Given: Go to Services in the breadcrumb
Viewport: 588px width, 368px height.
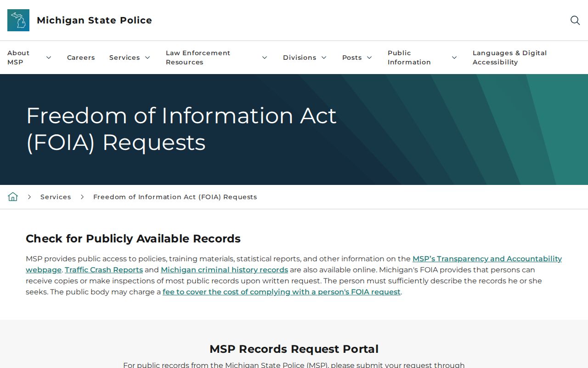Looking at the screenshot, I should [56, 197].
